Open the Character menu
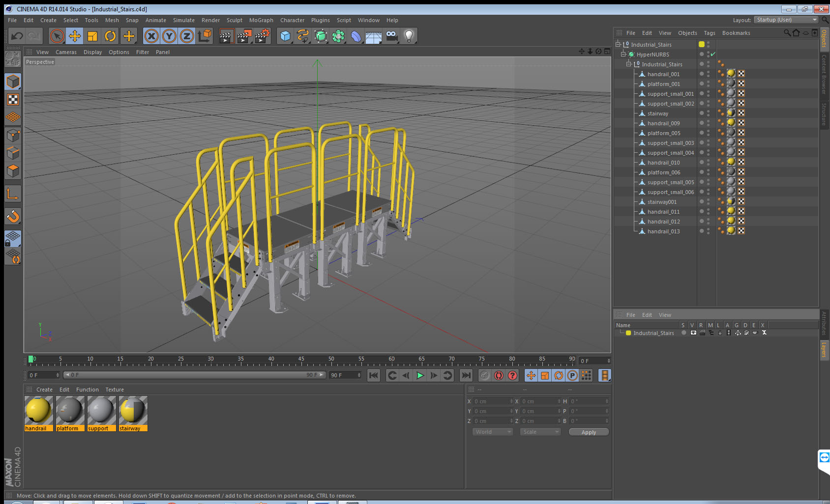 point(292,20)
